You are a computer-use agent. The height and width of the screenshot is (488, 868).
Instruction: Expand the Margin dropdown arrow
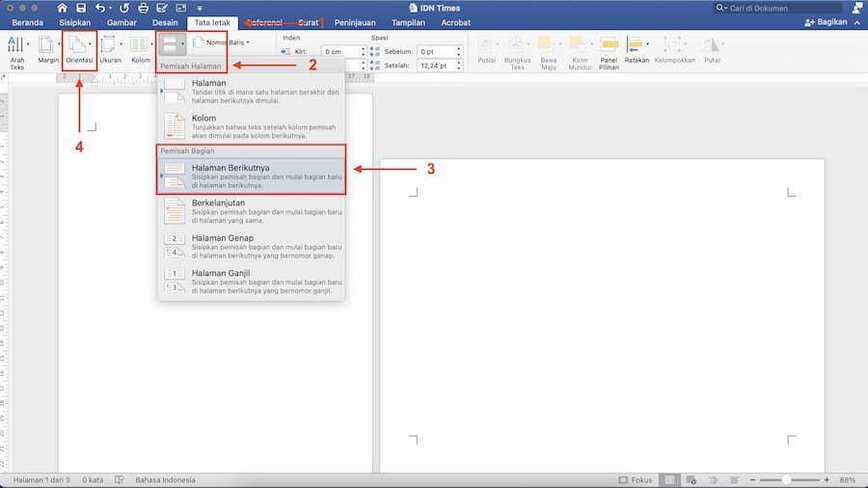tap(59, 43)
